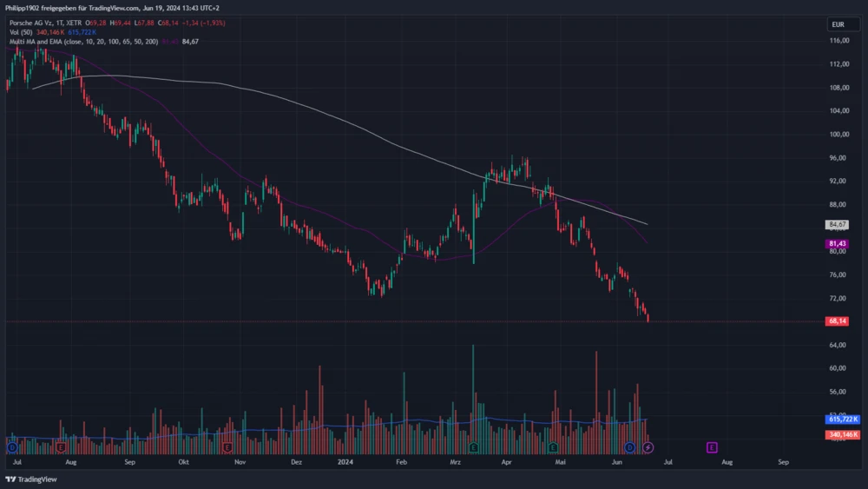Click the blue dividend marker in July 2023
The width and height of the screenshot is (868, 489).
[x=12, y=447]
